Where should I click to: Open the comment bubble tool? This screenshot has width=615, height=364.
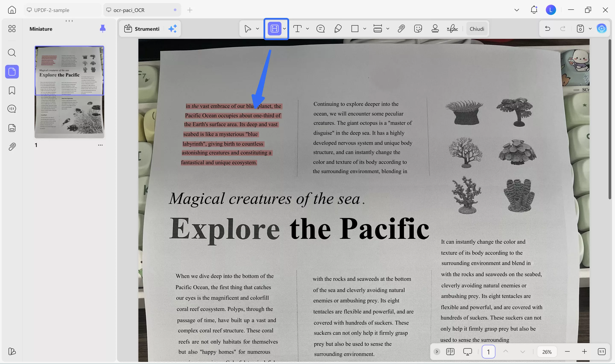click(x=320, y=29)
